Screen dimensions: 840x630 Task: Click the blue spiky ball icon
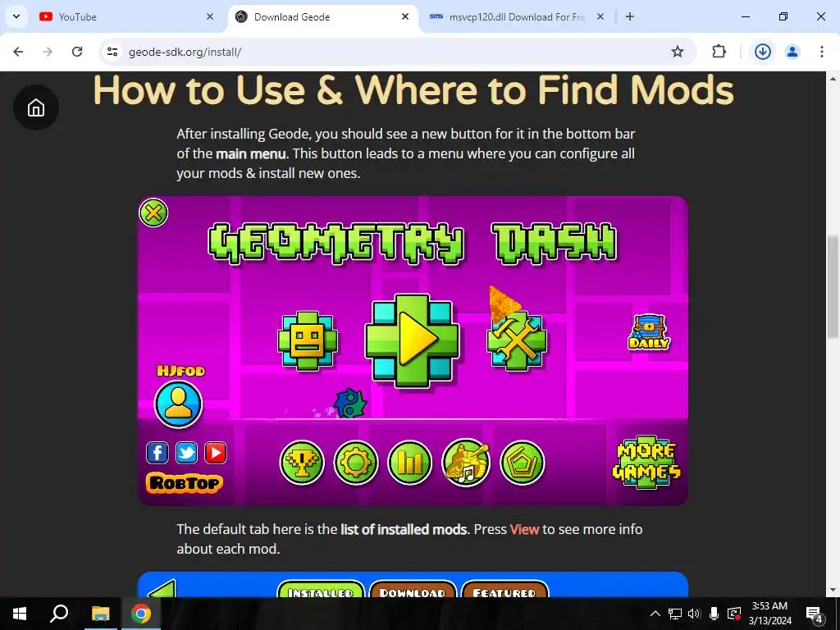(x=349, y=404)
